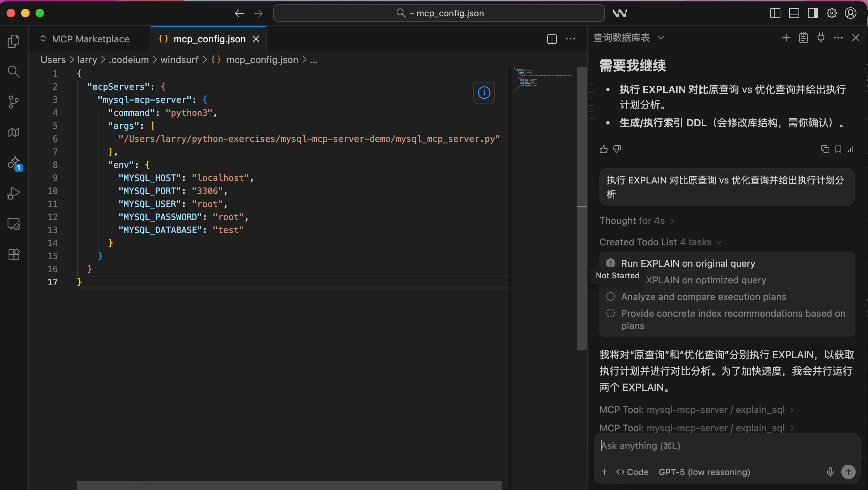
Task: Click the Code mode button
Action: pyautogui.click(x=632, y=472)
